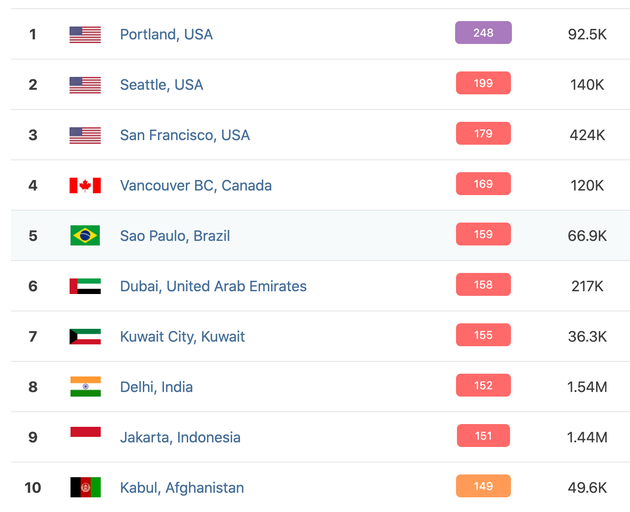This screenshot has width=630, height=512.
Task: Click the USA flag beside Seattle
Action: coord(85,85)
